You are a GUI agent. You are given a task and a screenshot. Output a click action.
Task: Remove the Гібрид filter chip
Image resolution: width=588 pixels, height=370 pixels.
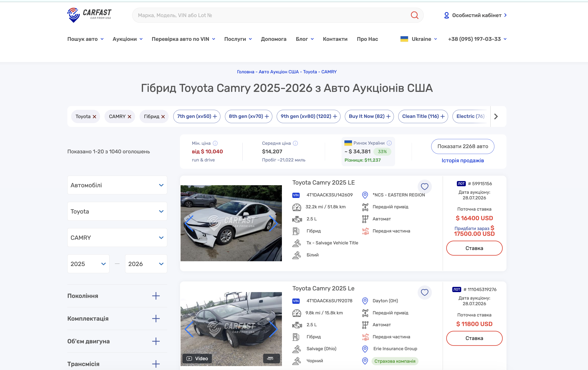163,117
